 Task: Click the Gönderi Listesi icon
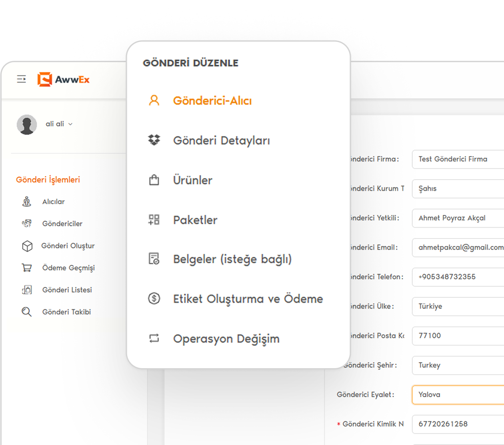(x=27, y=290)
